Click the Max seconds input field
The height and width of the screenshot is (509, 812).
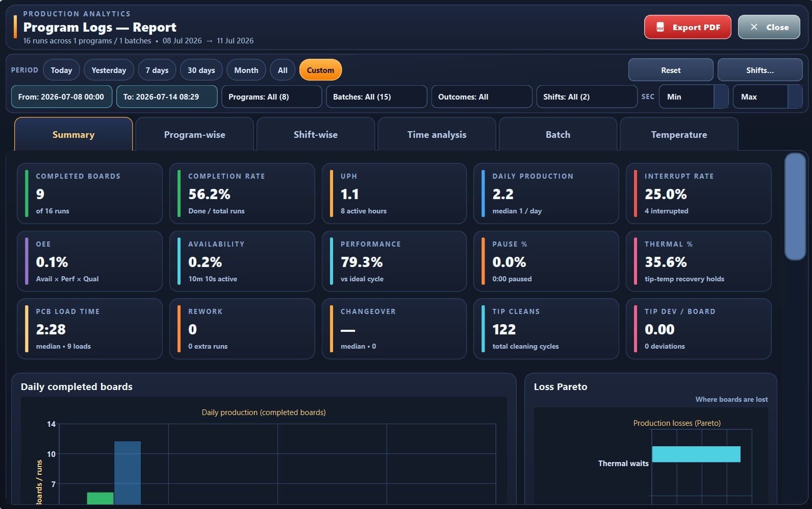[761, 96]
